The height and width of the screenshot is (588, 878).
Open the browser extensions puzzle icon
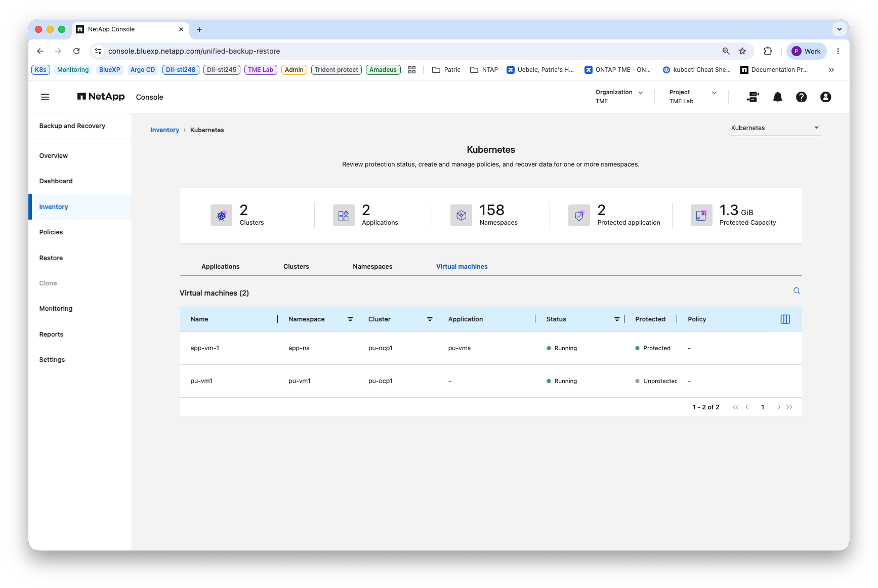point(768,51)
